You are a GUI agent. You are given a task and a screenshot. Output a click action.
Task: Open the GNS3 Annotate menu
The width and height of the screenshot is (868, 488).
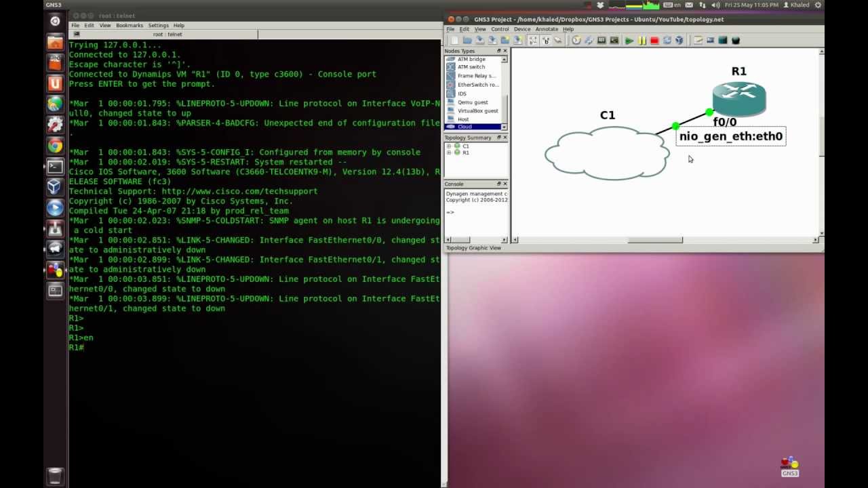tap(547, 29)
